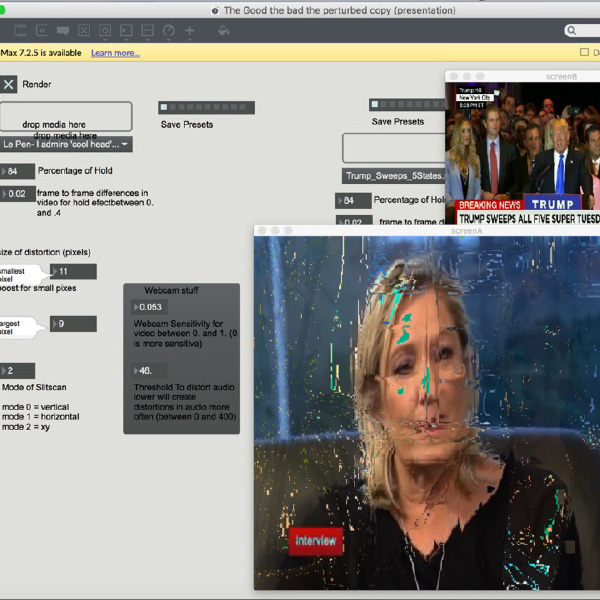Click the paint bucket icon in toolbar
Screen dimensions: 600x600
224,31
